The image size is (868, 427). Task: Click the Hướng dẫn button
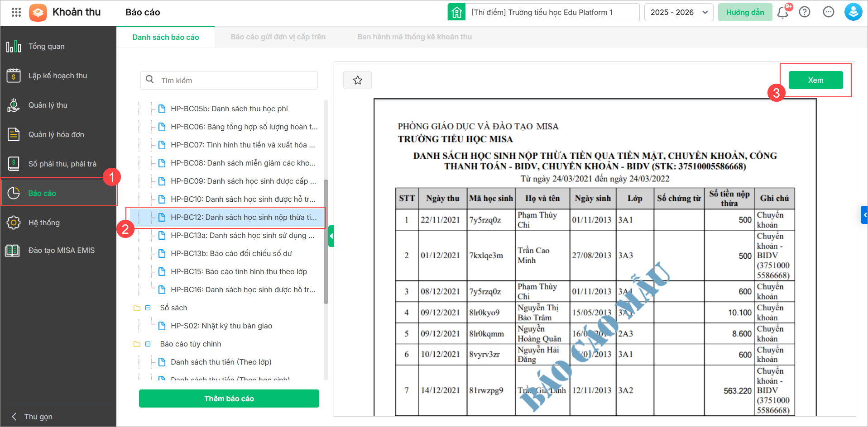[745, 12]
